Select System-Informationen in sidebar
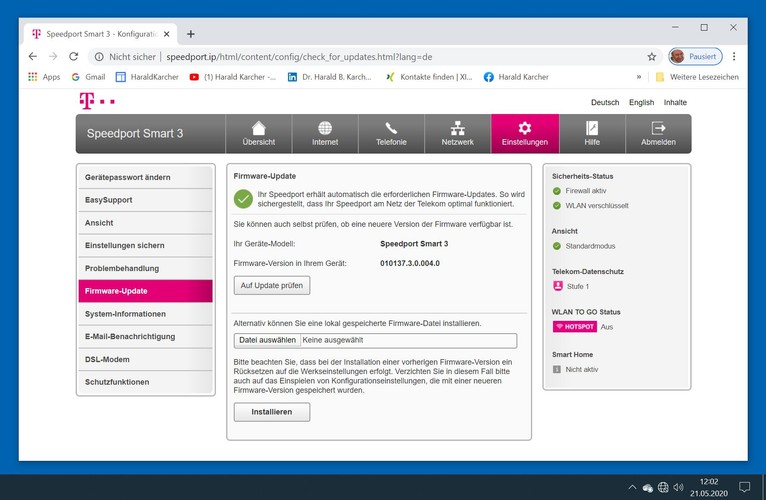766x500 pixels. [146, 314]
